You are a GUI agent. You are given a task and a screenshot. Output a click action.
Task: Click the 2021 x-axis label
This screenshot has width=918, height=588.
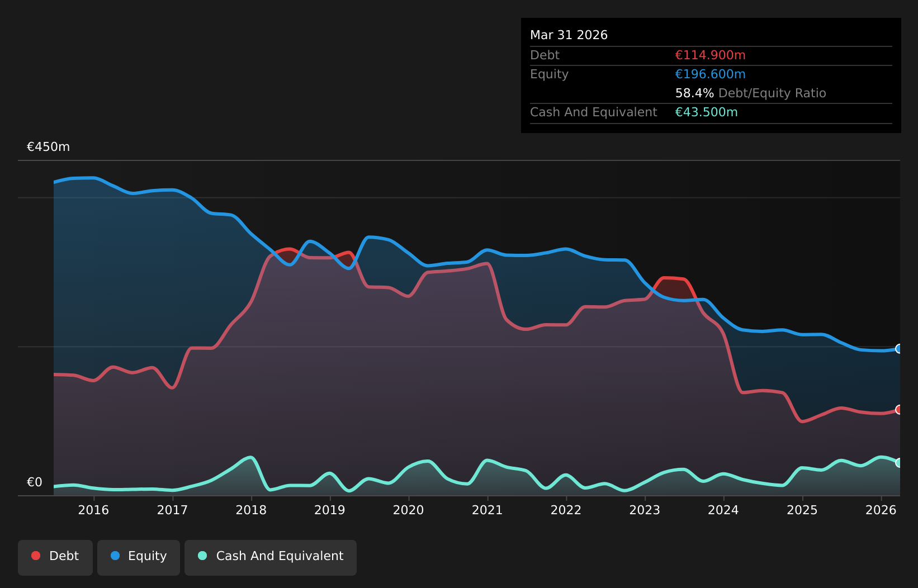click(488, 510)
